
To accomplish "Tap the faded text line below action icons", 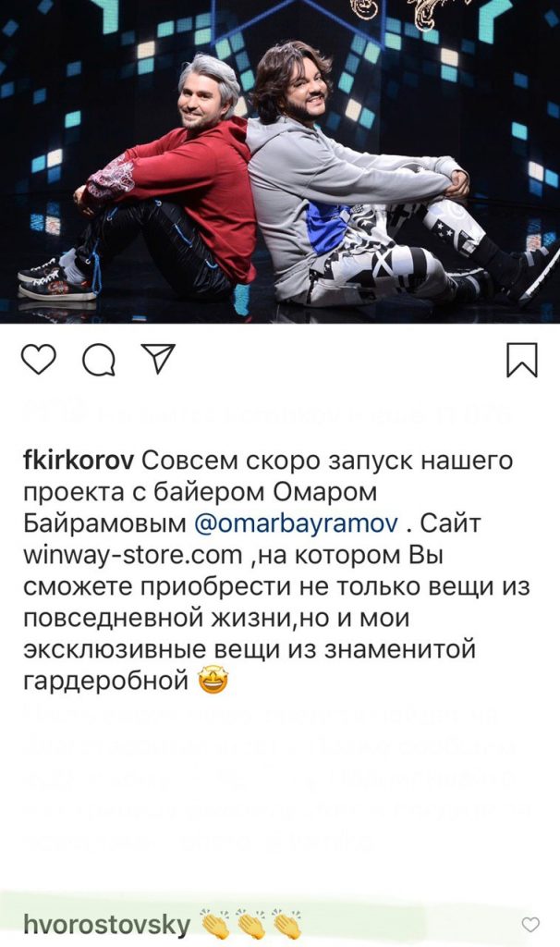I will point(269,413).
